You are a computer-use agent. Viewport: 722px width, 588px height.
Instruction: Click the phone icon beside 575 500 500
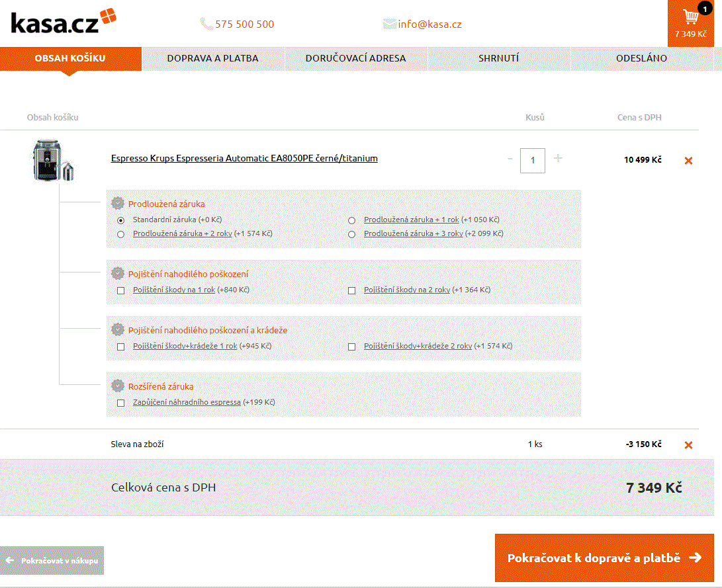pyautogui.click(x=206, y=24)
